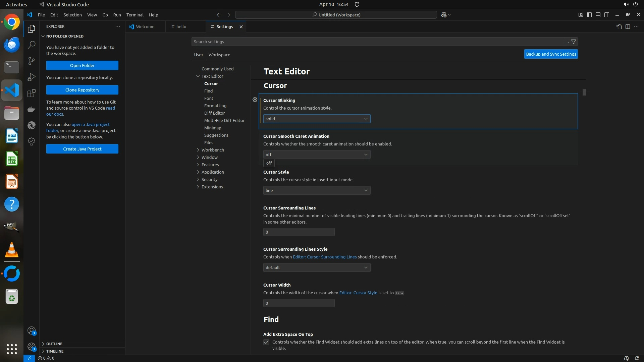The height and width of the screenshot is (362, 644).
Task: Open Run and Debug view icon
Action: pos(31,77)
